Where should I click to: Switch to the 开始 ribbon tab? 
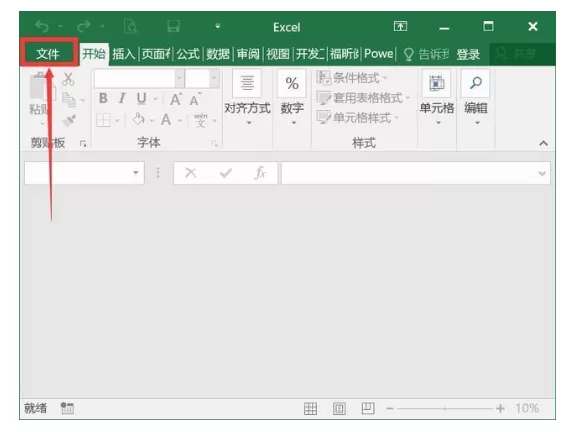[94, 54]
